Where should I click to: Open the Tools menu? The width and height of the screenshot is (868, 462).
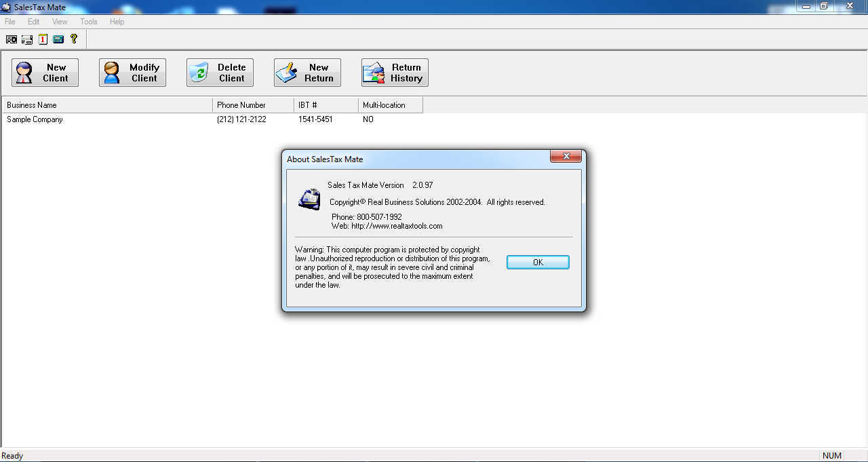coord(88,21)
